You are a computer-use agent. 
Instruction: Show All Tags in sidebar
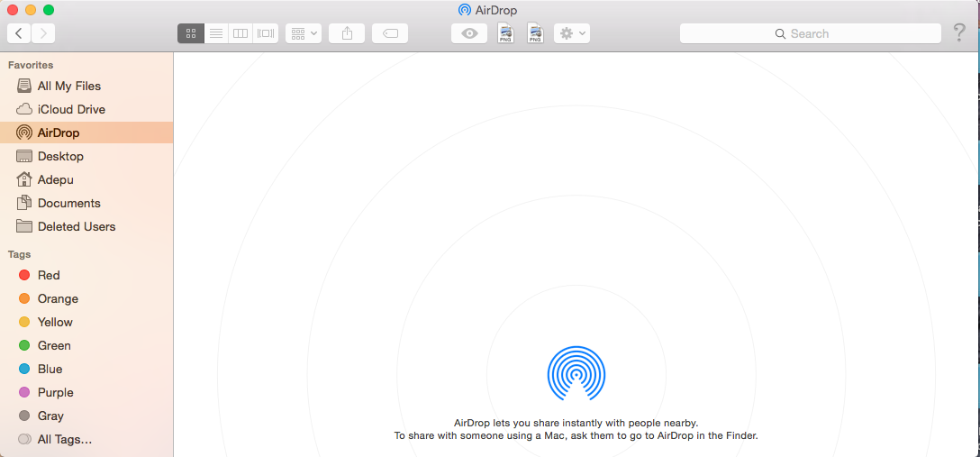click(86, 440)
